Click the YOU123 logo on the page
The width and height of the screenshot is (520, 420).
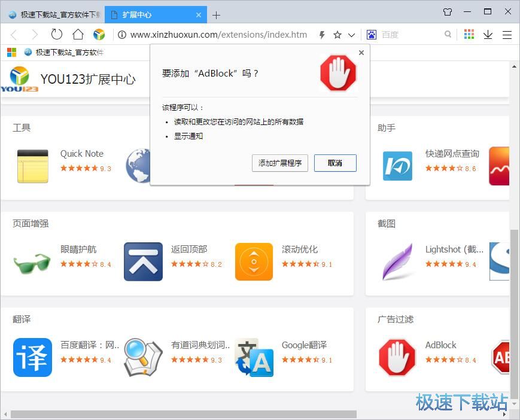[x=19, y=79]
